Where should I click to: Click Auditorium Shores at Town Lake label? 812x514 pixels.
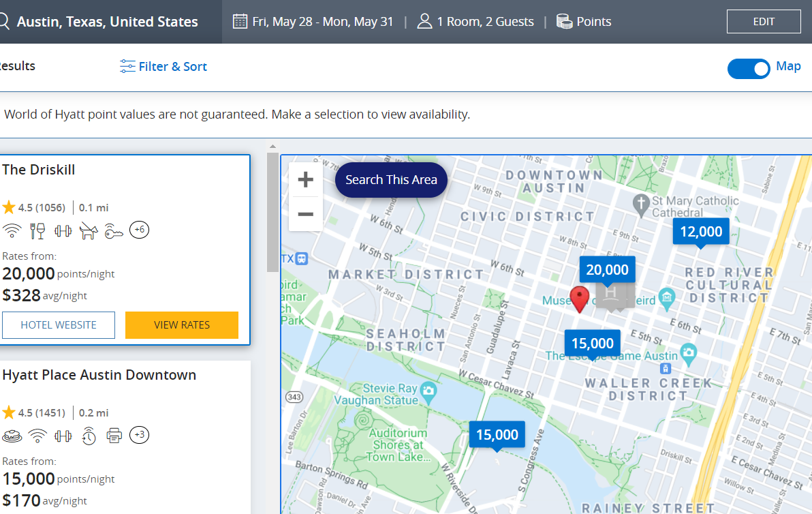click(x=399, y=444)
